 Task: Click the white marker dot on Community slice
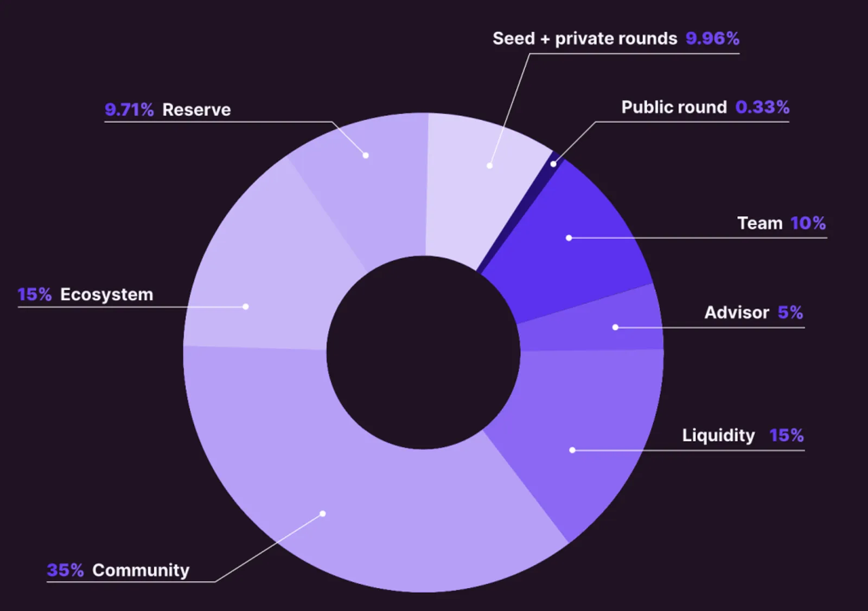[323, 513]
